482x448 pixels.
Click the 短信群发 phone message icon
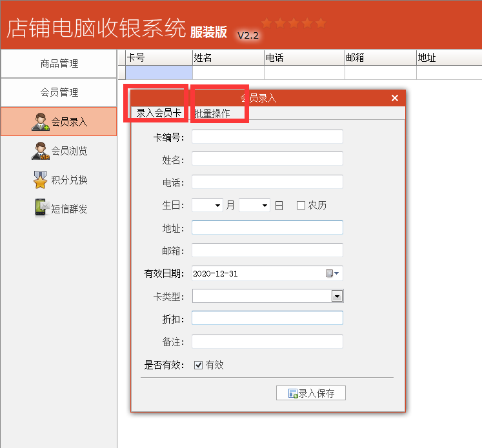point(42,208)
